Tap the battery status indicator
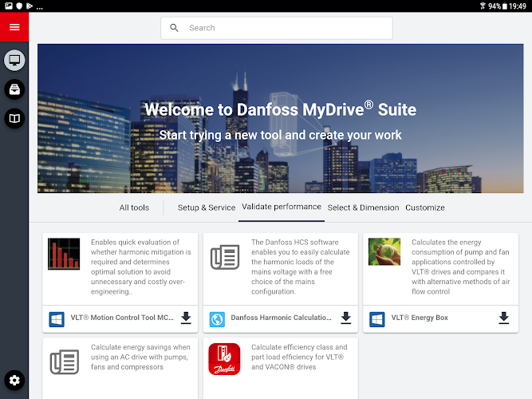This screenshot has height=399, width=532. click(x=505, y=6)
